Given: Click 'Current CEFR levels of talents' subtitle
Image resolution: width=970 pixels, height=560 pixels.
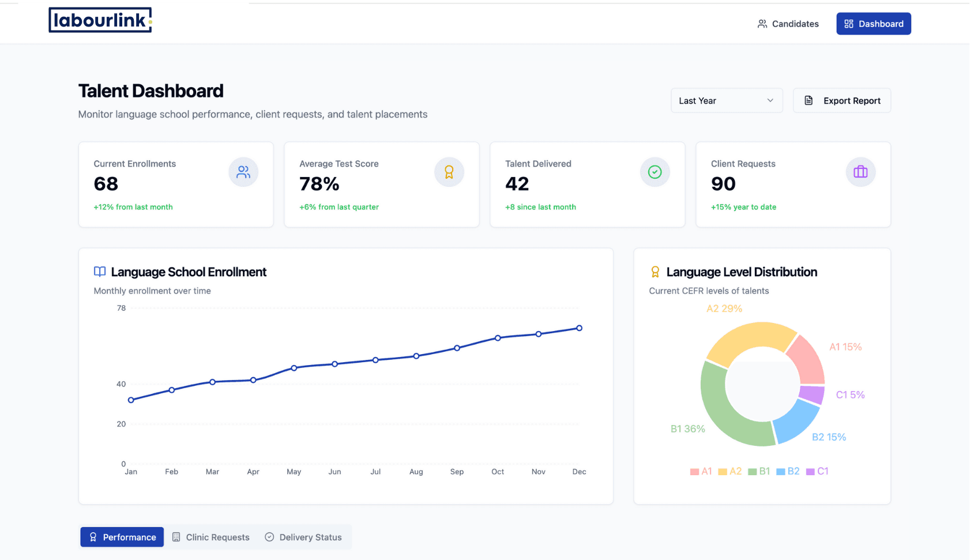Looking at the screenshot, I should (x=709, y=291).
